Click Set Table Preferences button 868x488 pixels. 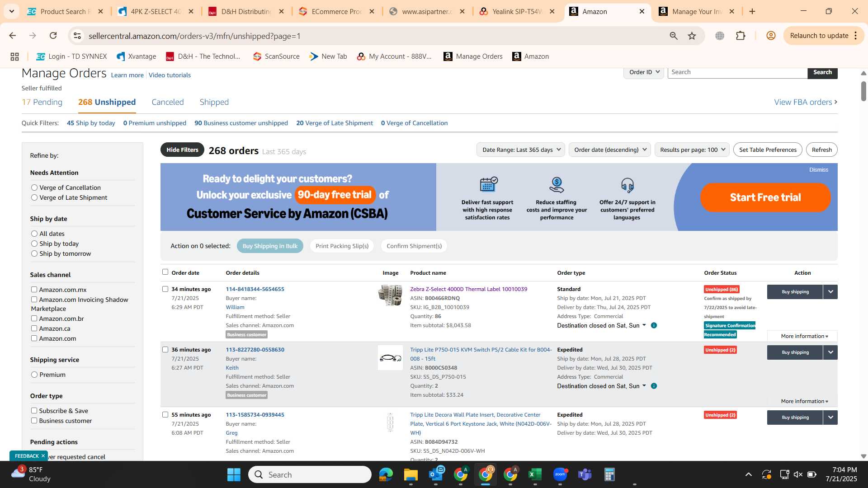pyautogui.click(x=768, y=150)
